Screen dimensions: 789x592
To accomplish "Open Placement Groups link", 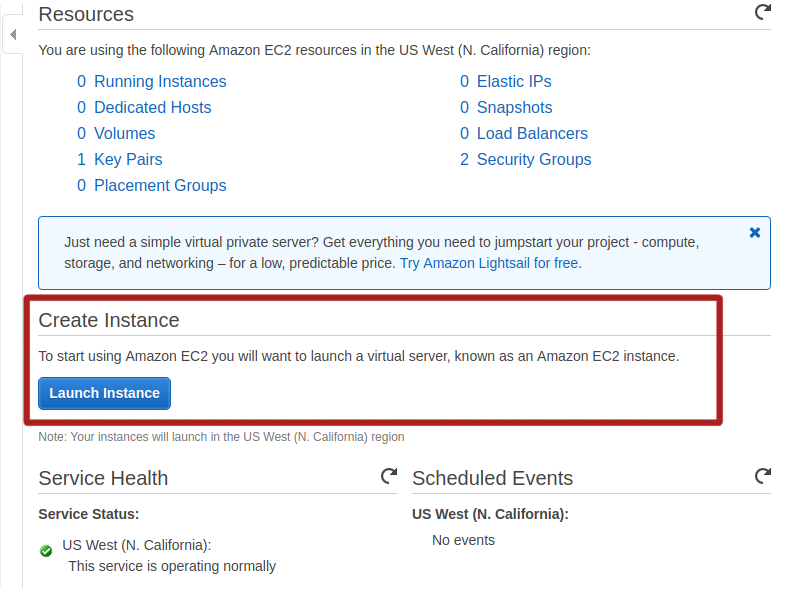I will (x=160, y=186).
